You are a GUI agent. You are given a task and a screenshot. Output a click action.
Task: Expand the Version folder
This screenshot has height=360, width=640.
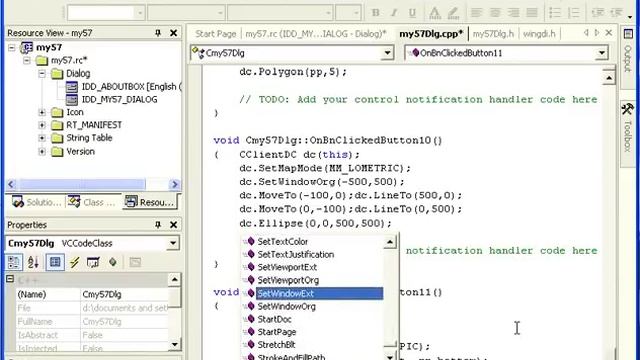[x=42, y=152]
